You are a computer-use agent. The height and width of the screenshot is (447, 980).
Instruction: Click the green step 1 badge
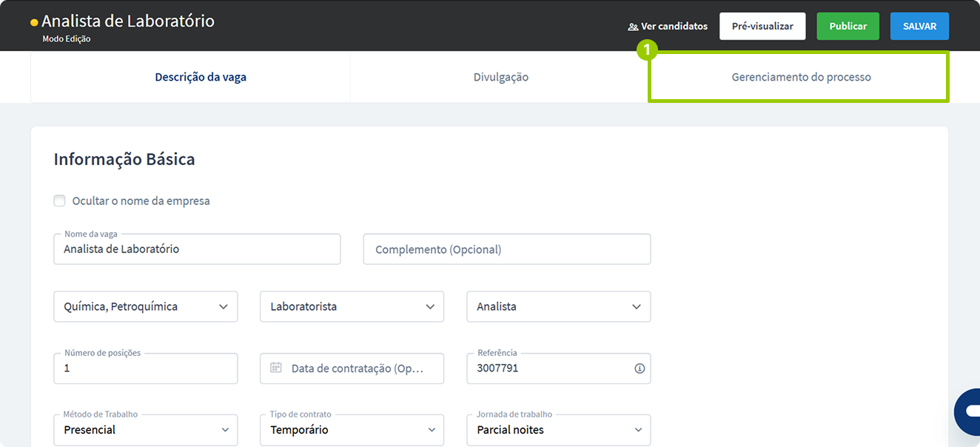(x=647, y=50)
